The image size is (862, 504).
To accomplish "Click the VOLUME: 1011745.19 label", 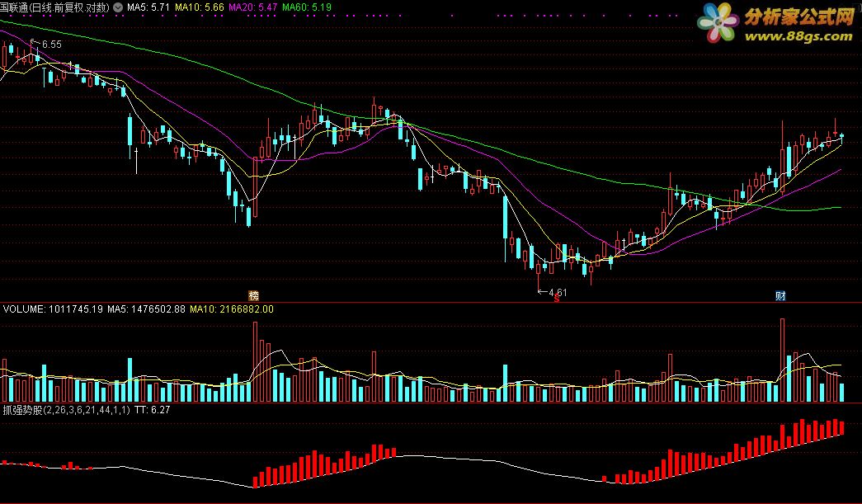I will click(53, 309).
